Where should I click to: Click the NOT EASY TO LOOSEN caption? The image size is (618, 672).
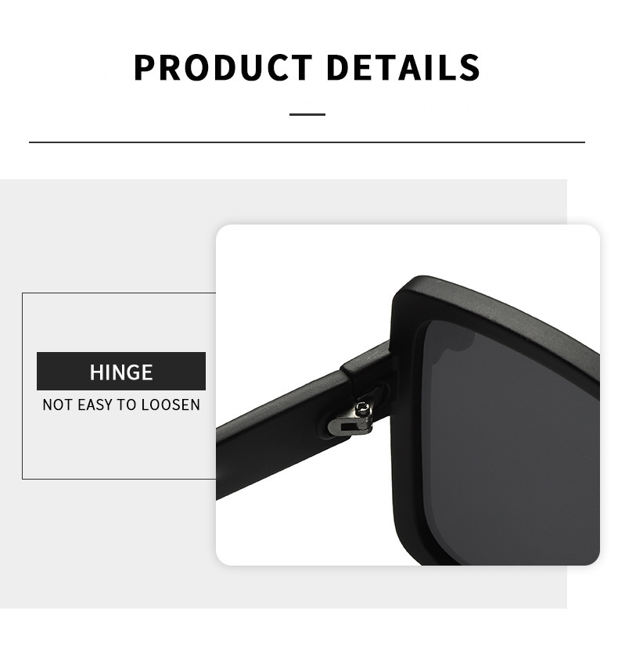coord(121,404)
